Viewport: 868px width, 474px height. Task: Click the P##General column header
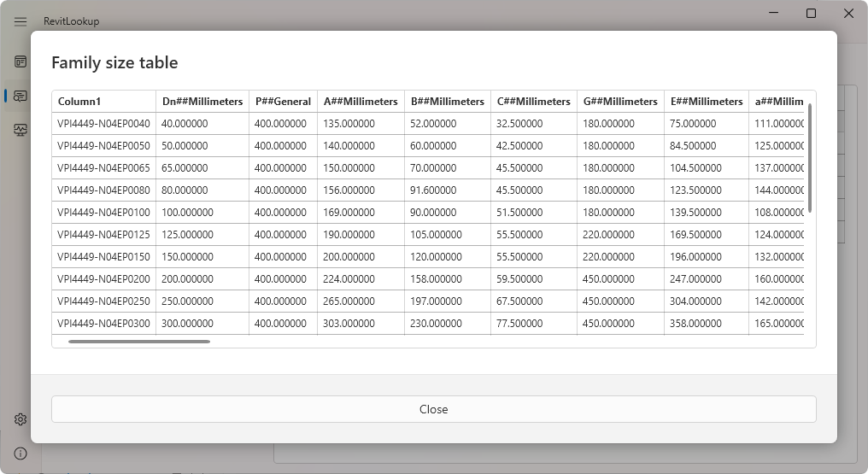(x=283, y=102)
